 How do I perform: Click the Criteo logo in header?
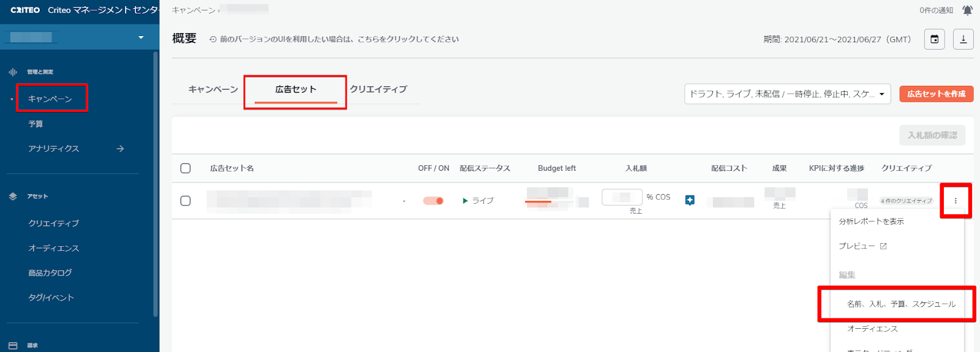point(25,10)
